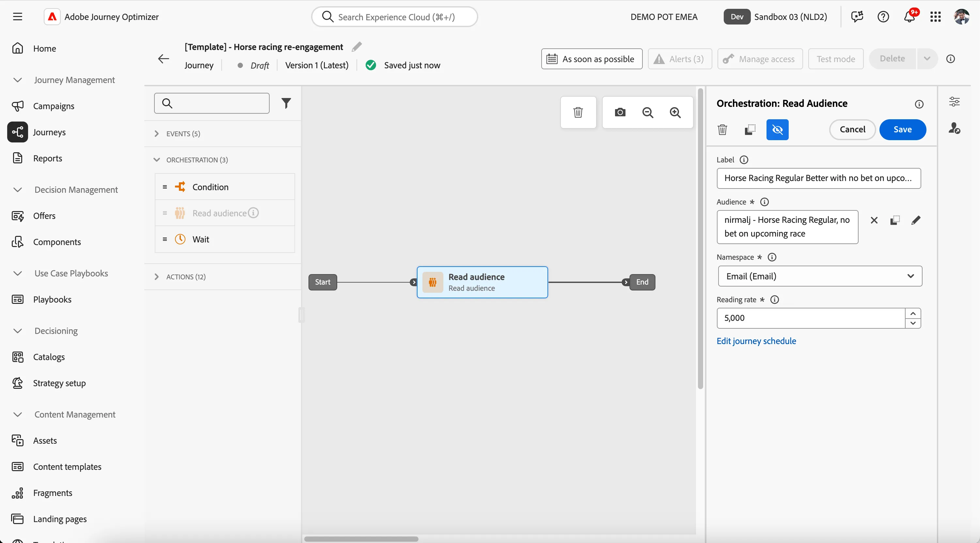
Task: Open dropdown arrow next to Delete
Action: (927, 58)
